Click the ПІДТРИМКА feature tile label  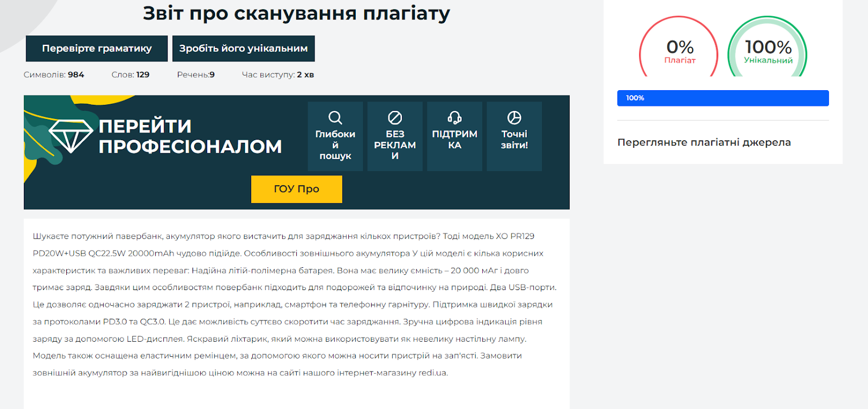click(455, 140)
